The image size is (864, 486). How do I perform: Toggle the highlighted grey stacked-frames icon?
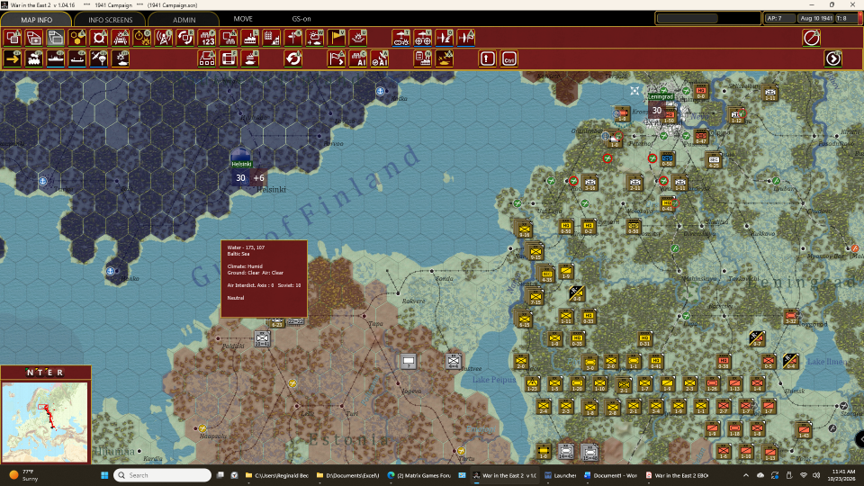pyautogui.click(x=56, y=37)
